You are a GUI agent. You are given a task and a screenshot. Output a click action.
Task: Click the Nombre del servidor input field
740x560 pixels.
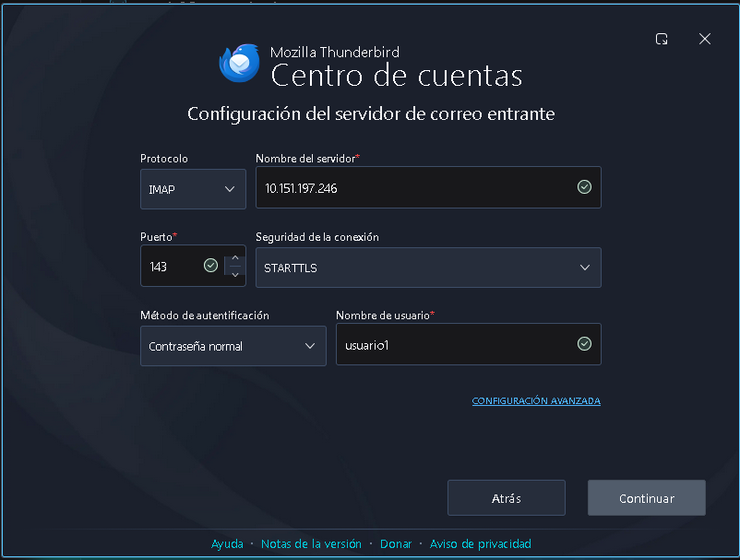click(x=428, y=187)
